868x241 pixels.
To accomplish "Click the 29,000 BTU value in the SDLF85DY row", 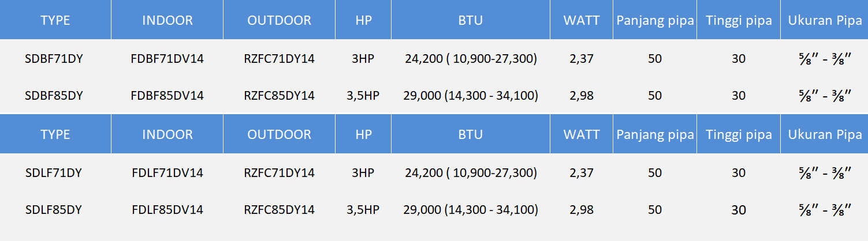I will coord(471,210).
